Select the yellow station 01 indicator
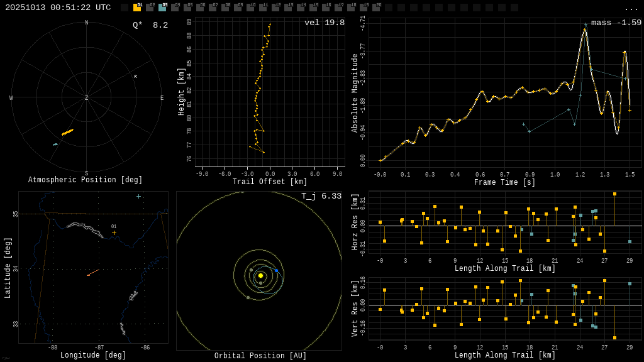Image resolution: width=644 pixels, height=362 pixels. coord(137,8)
